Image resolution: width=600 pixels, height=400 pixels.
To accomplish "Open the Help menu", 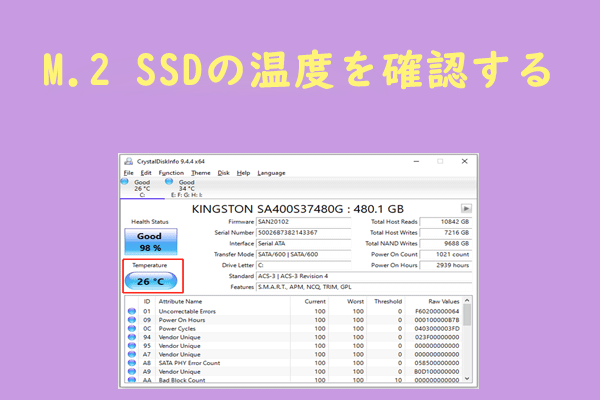I will [x=243, y=173].
